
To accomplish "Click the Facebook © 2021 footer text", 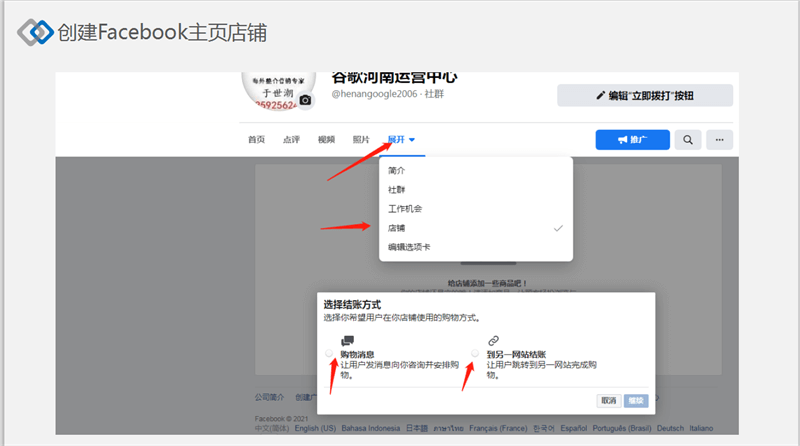I will pos(281,418).
